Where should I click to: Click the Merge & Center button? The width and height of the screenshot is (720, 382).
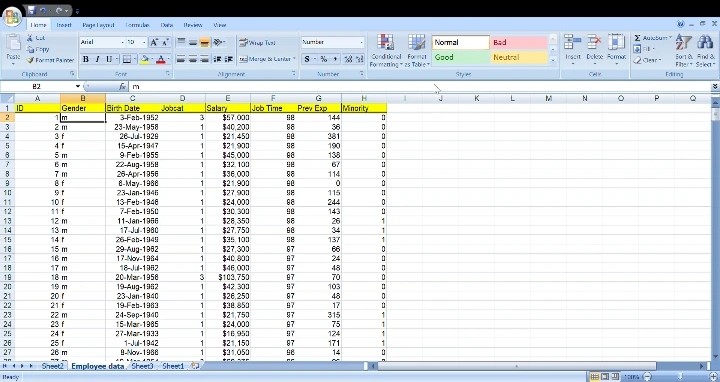tap(267, 59)
